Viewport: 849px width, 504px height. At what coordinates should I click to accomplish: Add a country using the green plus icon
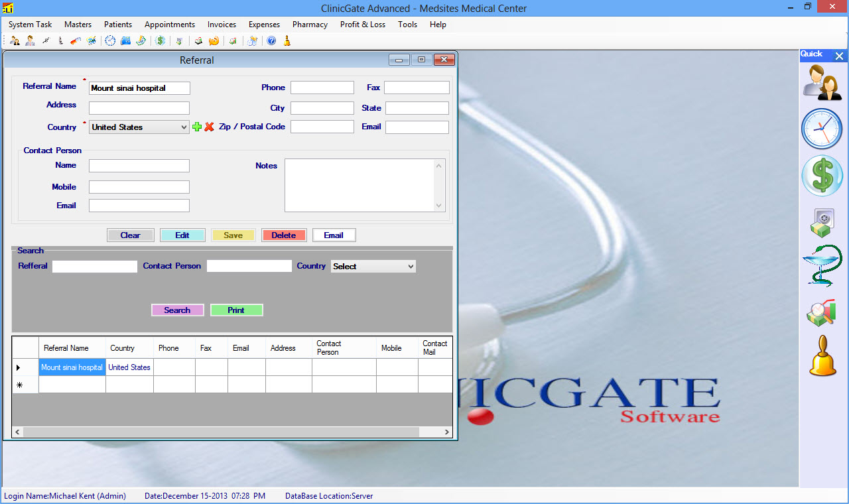point(196,127)
